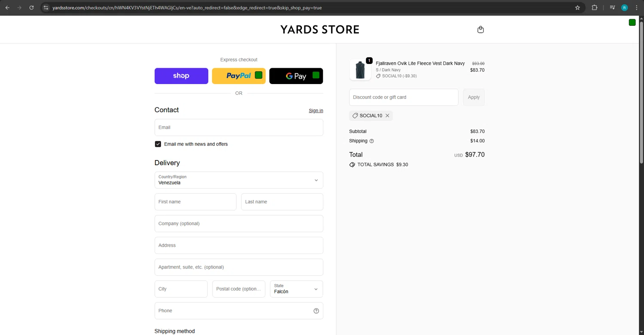Click the S / Dark Navy variant text
This screenshot has height=335, width=644.
pyautogui.click(x=388, y=70)
